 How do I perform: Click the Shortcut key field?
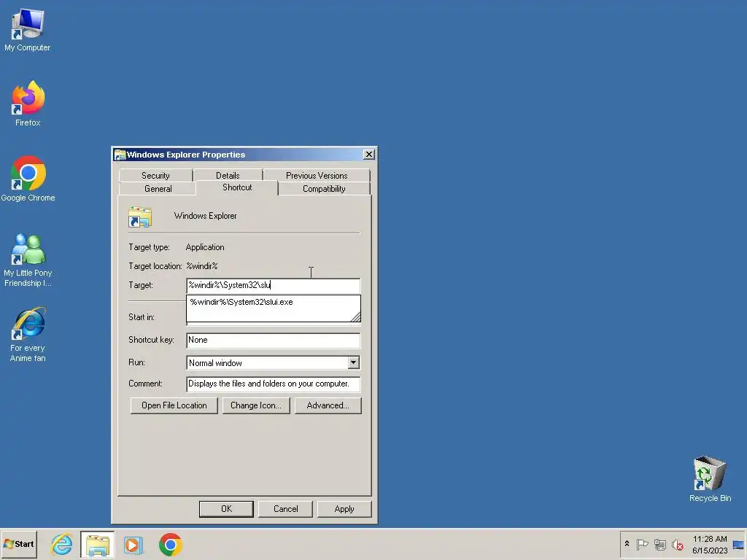(273, 340)
